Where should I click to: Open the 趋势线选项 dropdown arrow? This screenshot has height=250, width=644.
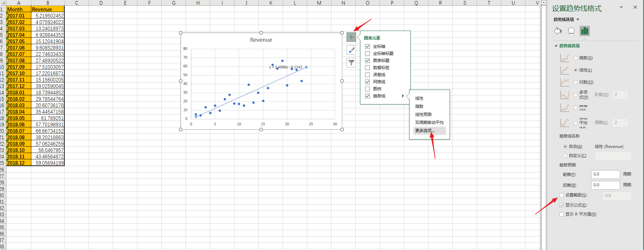578,20
